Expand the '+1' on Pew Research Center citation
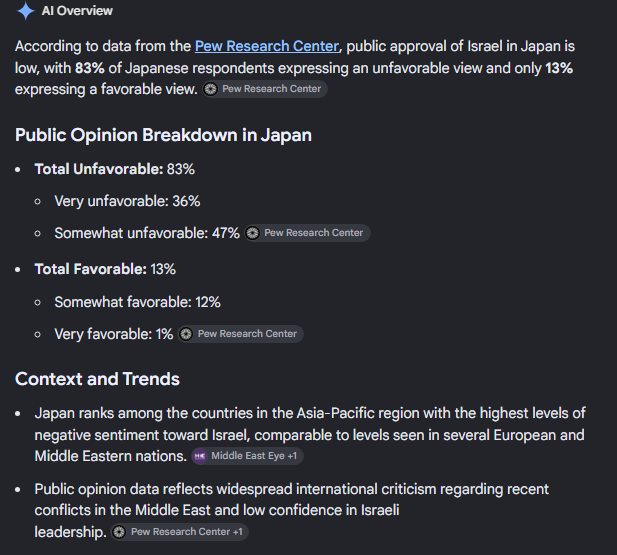 click(x=238, y=532)
